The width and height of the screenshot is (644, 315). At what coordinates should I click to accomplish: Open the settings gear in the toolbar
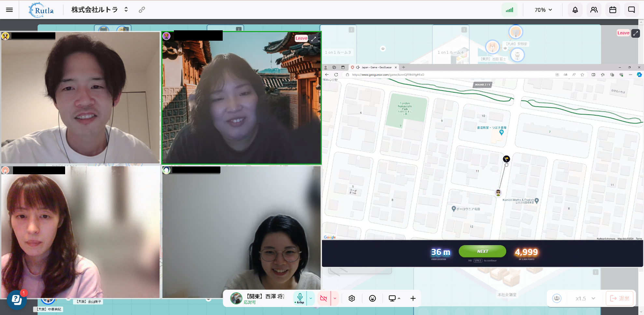(x=352, y=298)
